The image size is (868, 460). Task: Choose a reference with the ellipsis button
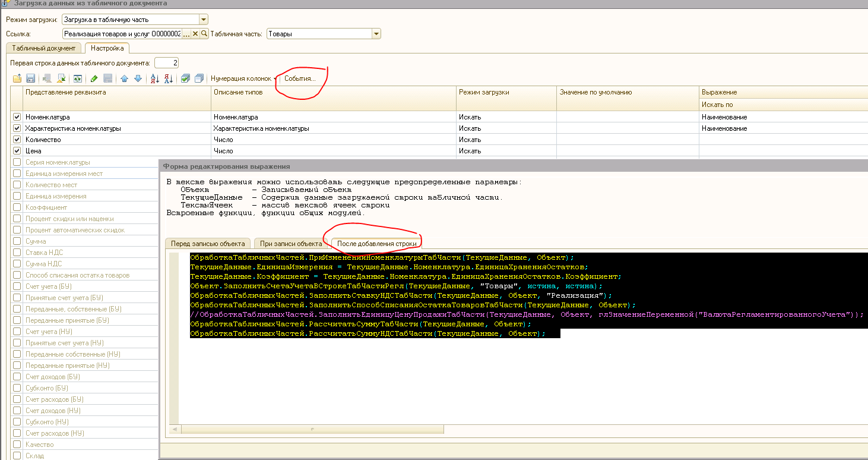[x=186, y=34]
